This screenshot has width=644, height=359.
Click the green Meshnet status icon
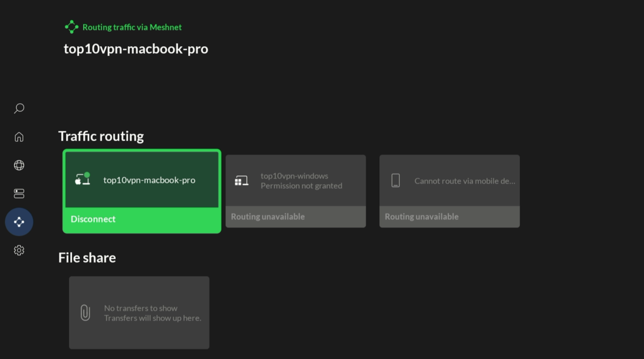point(72,27)
